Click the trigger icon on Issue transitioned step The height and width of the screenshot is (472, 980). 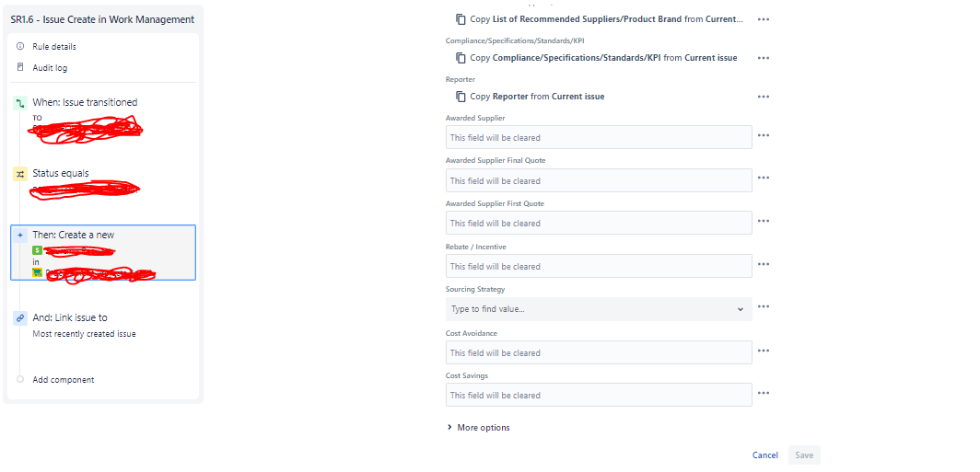click(x=20, y=103)
